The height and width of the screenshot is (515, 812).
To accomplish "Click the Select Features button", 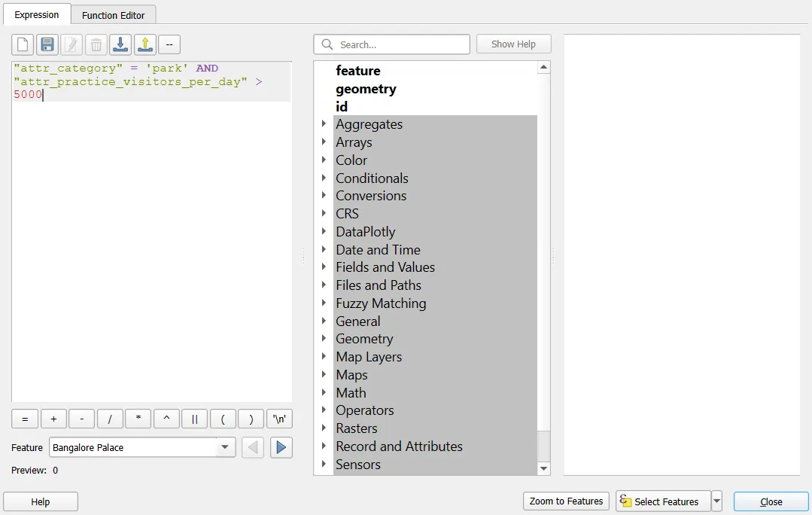I will pyautogui.click(x=663, y=501).
